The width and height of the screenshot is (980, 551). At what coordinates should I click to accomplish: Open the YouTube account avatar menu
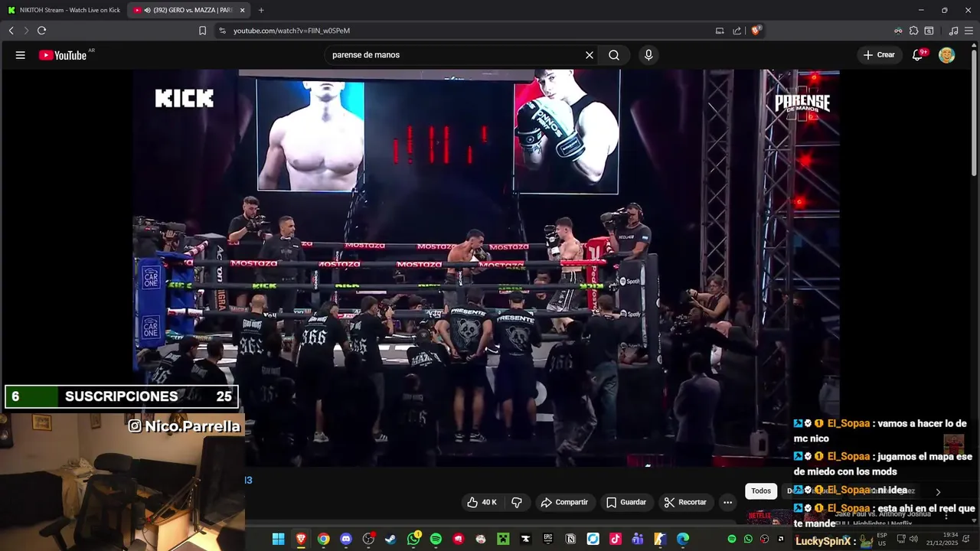coord(947,55)
